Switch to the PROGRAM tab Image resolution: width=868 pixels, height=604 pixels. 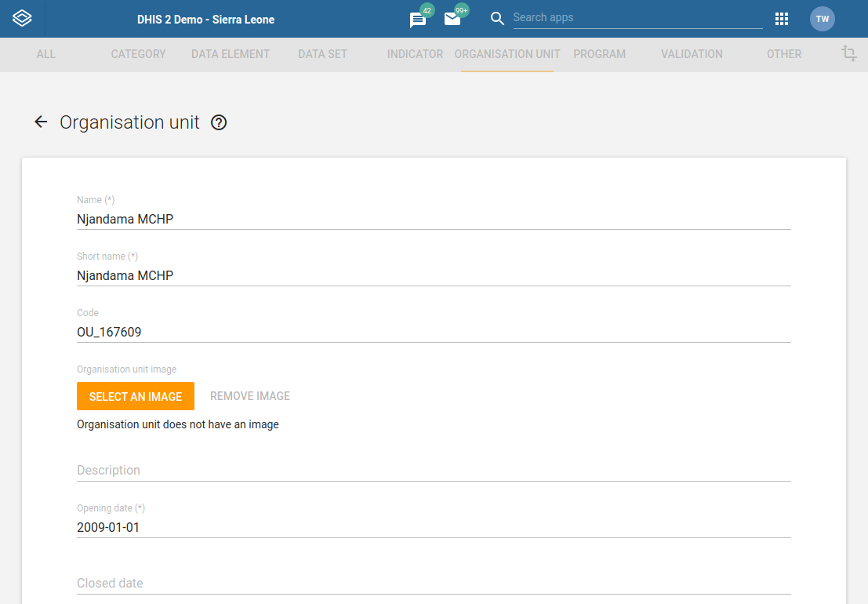click(x=599, y=54)
